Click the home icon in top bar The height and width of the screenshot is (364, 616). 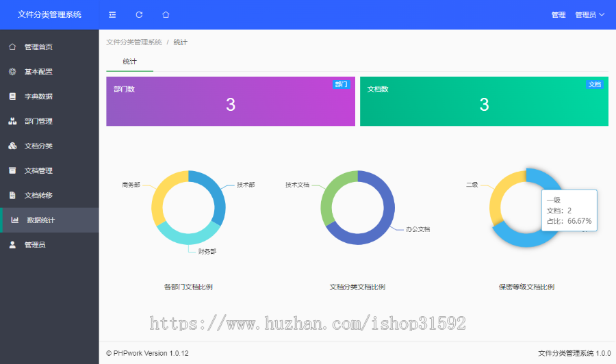click(166, 14)
